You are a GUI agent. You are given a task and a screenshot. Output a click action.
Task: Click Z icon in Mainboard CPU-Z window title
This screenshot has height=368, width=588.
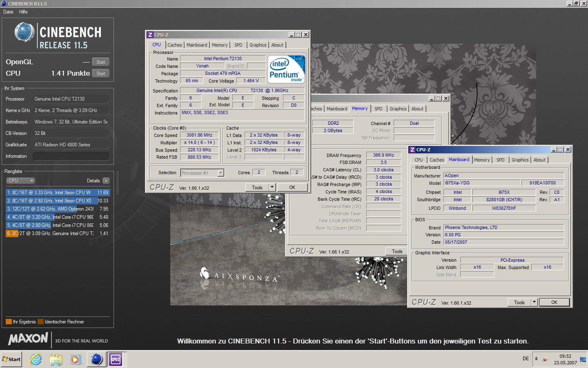[x=412, y=150]
